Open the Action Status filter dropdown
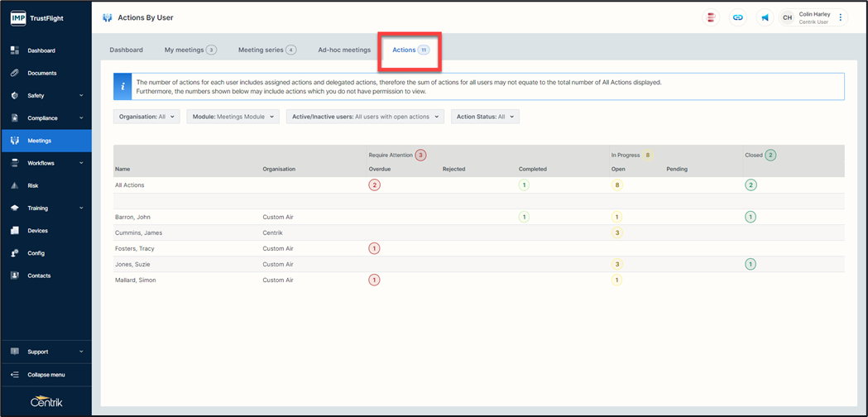The height and width of the screenshot is (417, 868). [485, 117]
